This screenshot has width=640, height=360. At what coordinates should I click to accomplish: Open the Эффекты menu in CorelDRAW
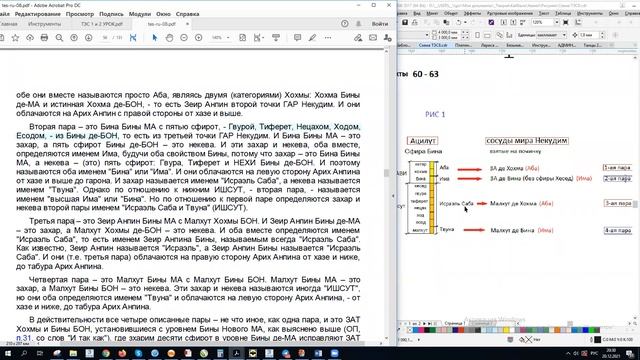[x=472, y=13]
